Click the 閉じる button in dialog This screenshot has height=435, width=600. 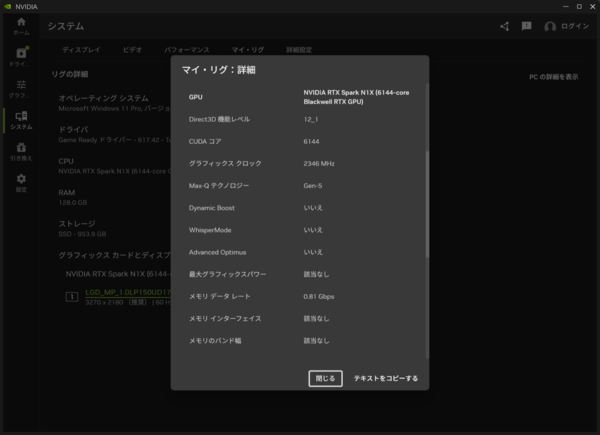coord(325,378)
